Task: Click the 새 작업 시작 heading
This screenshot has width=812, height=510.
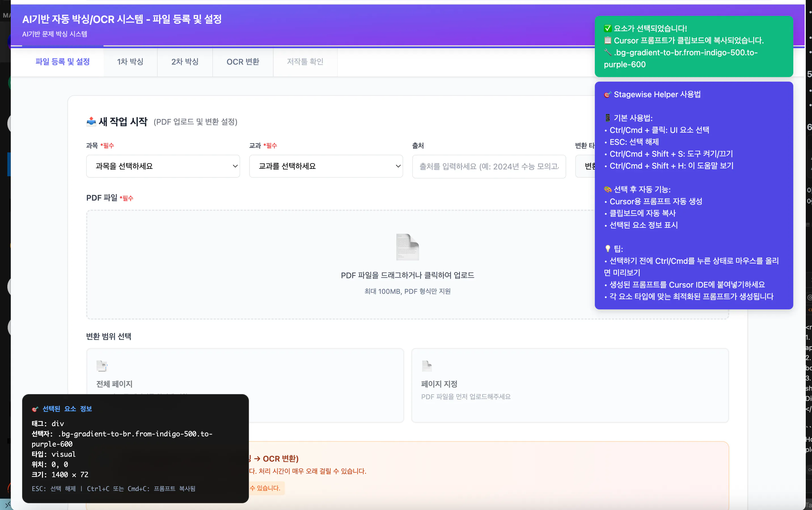Action: (x=123, y=121)
